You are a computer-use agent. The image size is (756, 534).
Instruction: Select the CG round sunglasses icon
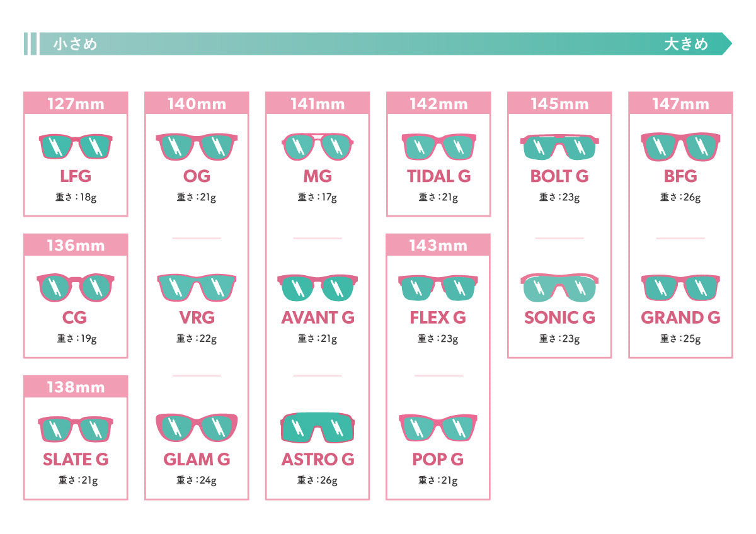(x=76, y=288)
